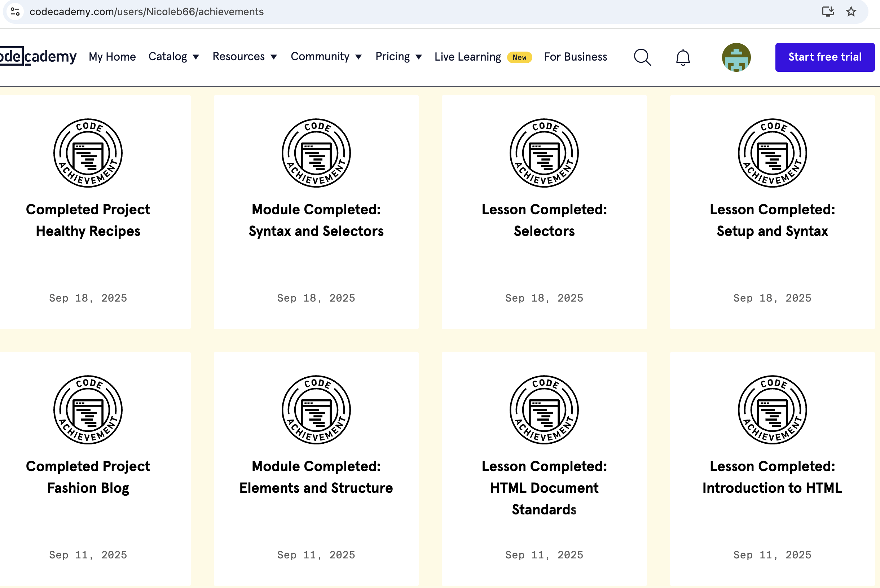Click the notifications bell icon
The width and height of the screenshot is (880, 588).
682,57
